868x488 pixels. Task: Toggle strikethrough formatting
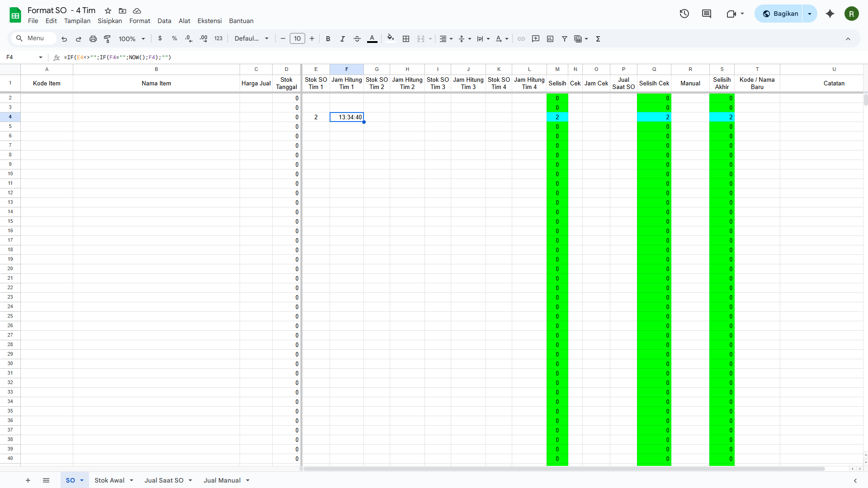click(x=357, y=39)
